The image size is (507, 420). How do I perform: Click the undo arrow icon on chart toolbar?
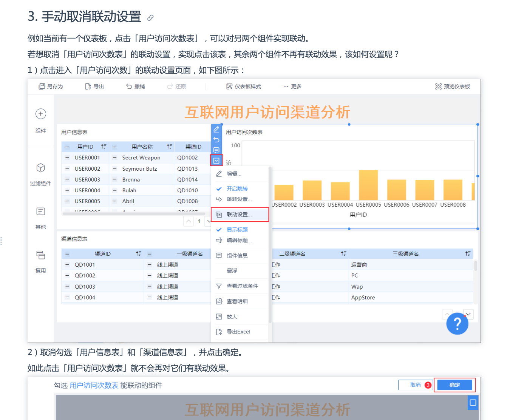click(216, 140)
